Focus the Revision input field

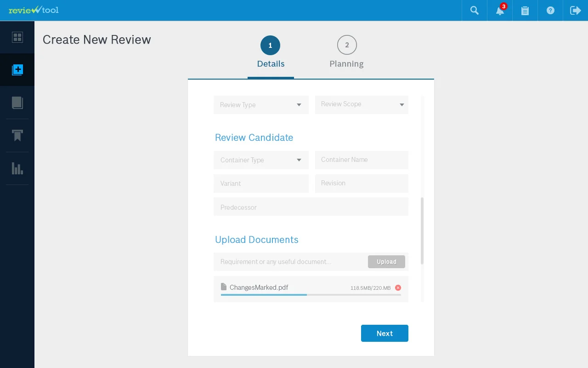(x=362, y=184)
